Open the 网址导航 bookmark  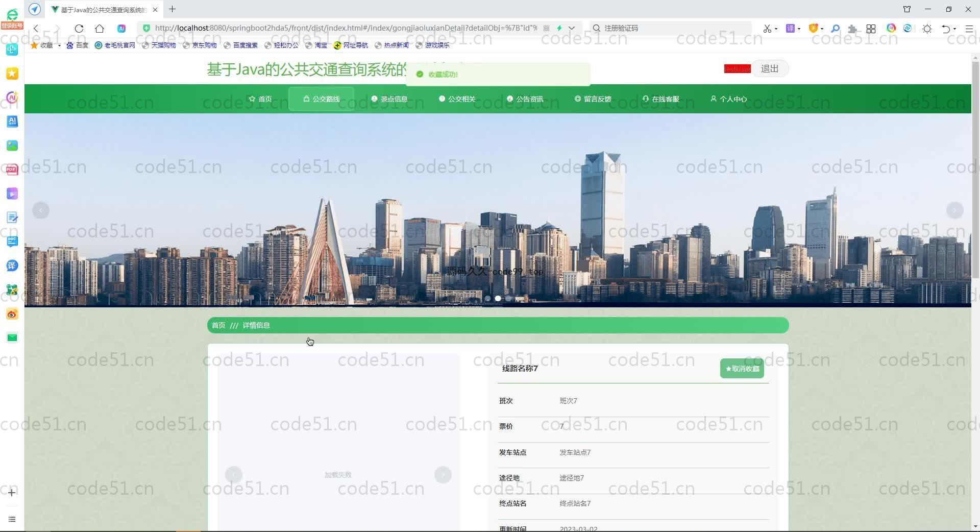[351, 45]
